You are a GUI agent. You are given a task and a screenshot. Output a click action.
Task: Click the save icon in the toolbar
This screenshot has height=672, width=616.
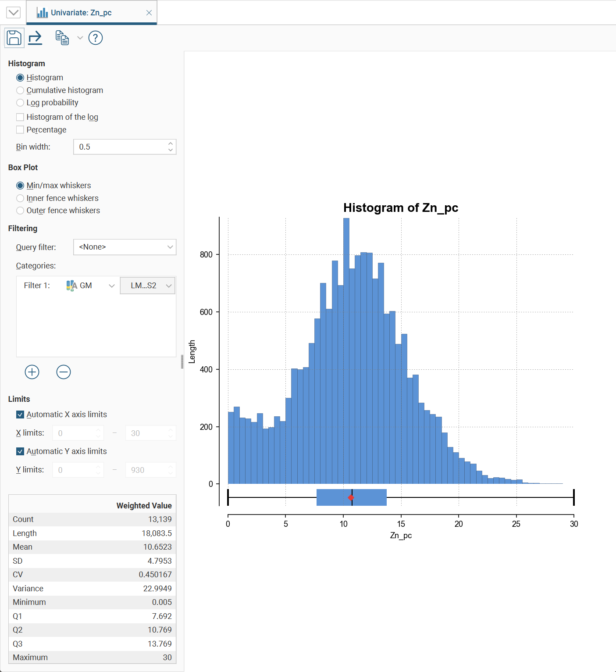(14, 38)
